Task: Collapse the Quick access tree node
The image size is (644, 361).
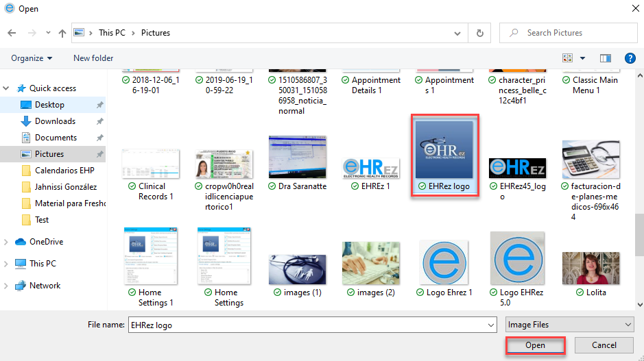Action: coord(5,88)
